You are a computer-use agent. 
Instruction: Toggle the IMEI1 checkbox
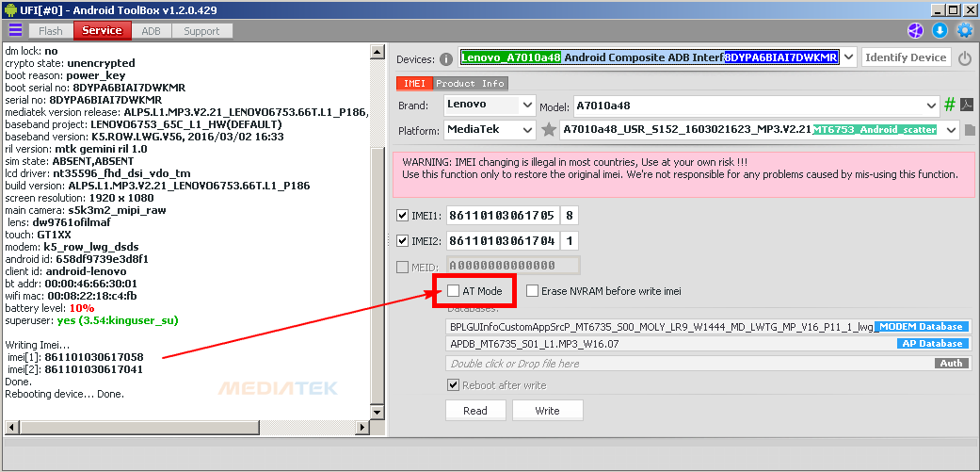point(402,217)
